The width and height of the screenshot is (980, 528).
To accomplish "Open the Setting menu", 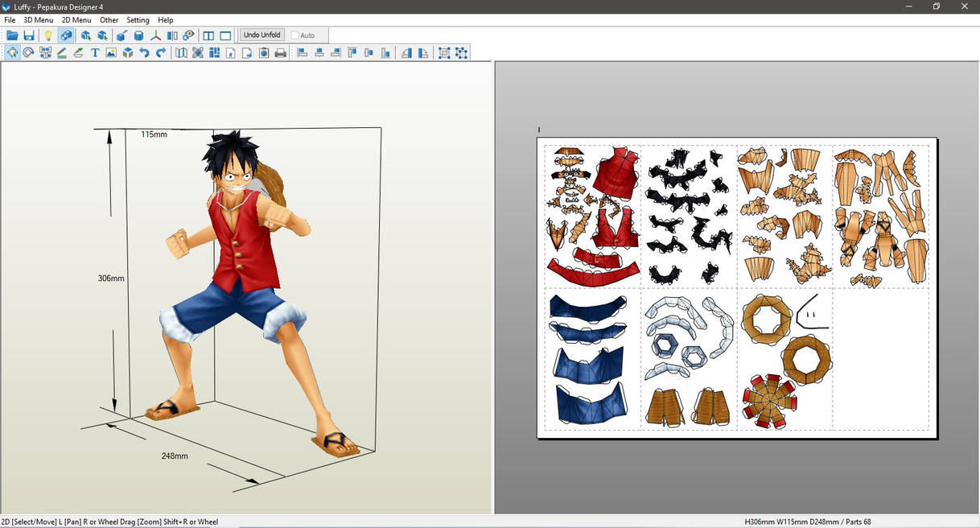I will pyautogui.click(x=138, y=20).
